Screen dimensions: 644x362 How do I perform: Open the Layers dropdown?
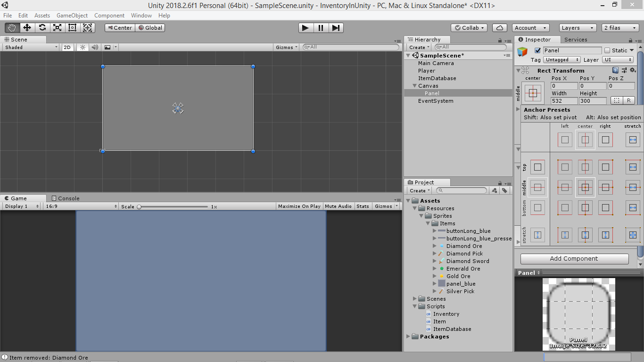tap(577, 28)
